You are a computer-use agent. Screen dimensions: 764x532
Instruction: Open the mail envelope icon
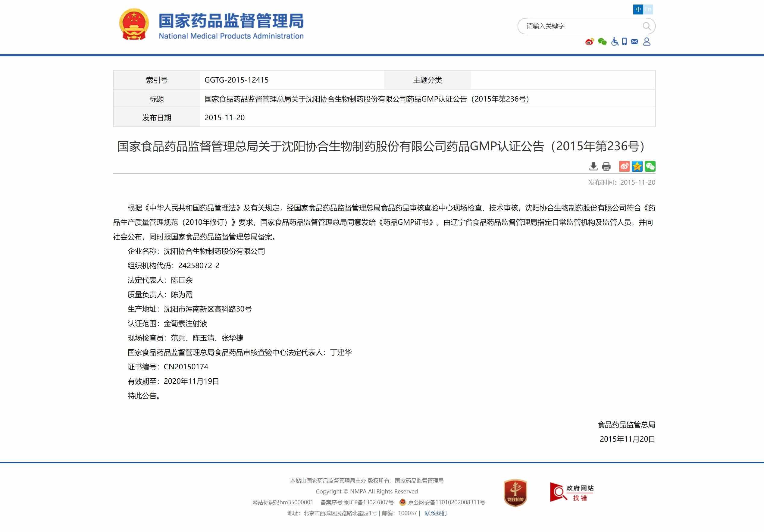pos(634,42)
